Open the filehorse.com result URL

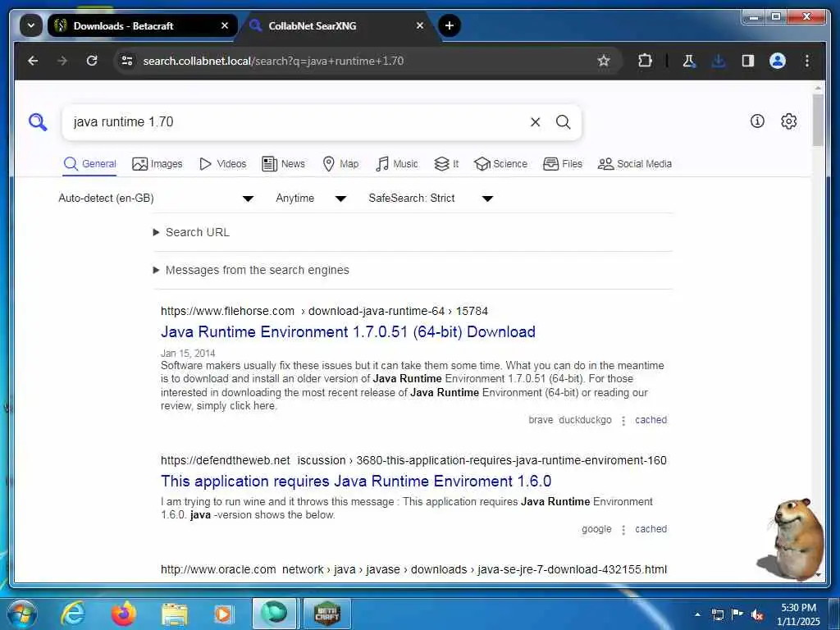tap(324, 311)
